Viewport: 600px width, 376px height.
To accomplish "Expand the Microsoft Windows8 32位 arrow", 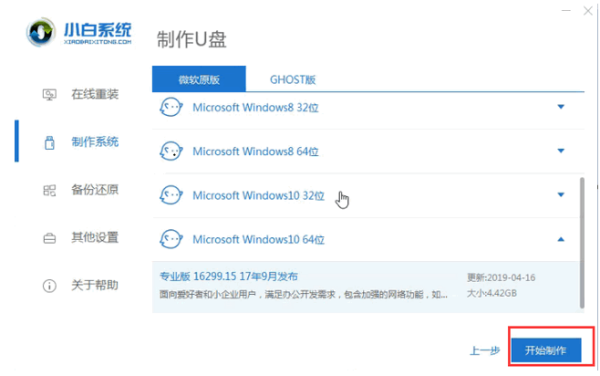I will (561, 107).
